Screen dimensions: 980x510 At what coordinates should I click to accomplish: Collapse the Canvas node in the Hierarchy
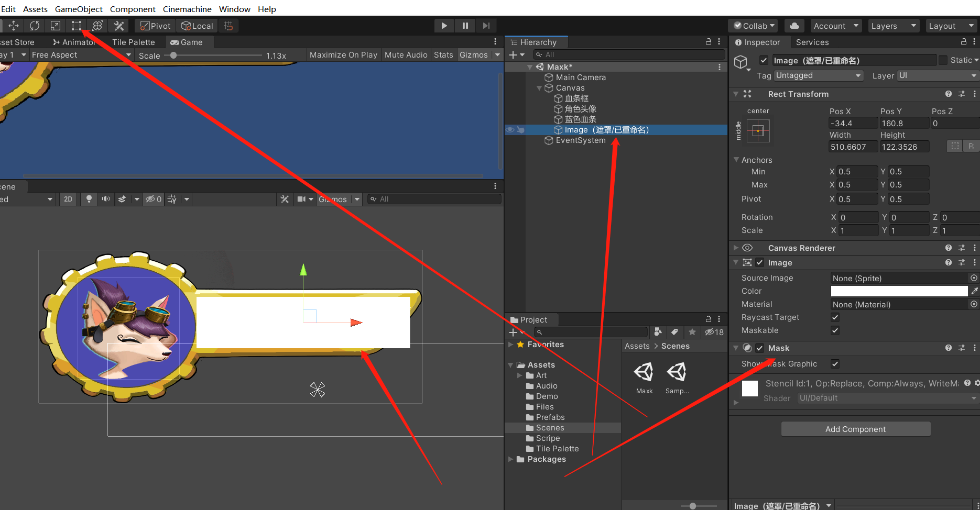(539, 88)
